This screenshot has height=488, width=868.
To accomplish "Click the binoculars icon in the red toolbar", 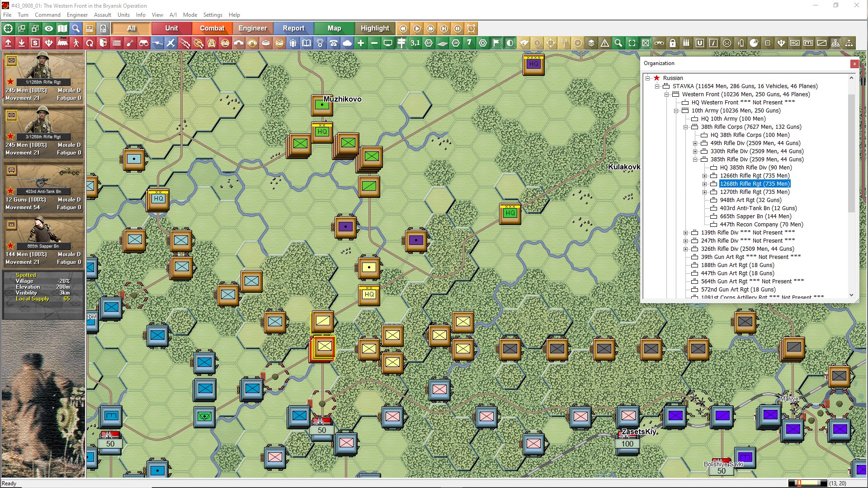I will pyautogui.click(x=144, y=43).
